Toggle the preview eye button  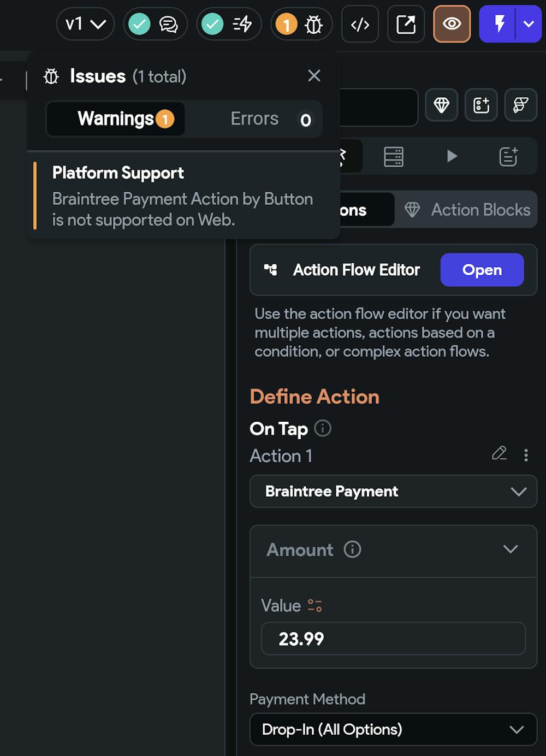pyautogui.click(x=452, y=24)
